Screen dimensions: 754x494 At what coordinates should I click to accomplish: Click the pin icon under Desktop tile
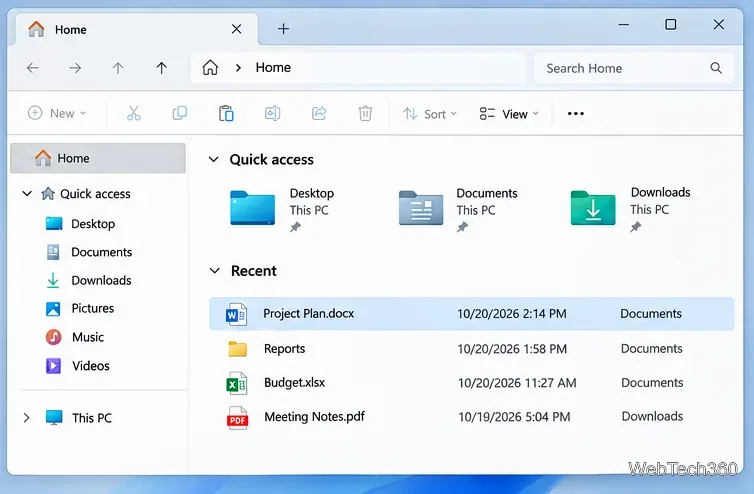[295, 227]
